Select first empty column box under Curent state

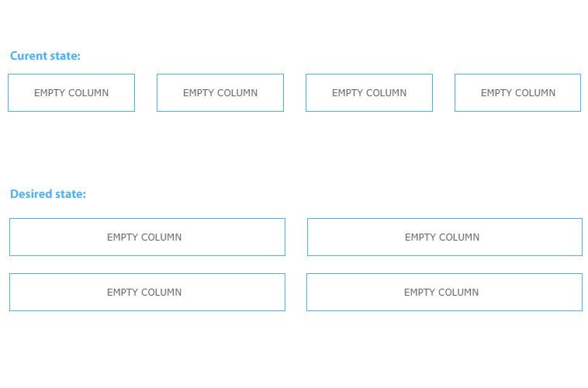click(x=71, y=92)
